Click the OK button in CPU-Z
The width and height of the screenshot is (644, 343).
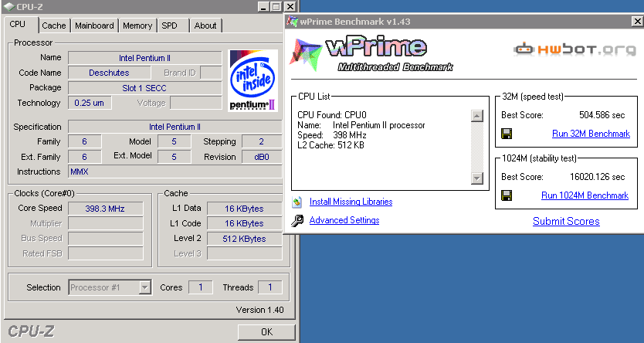coord(266,332)
